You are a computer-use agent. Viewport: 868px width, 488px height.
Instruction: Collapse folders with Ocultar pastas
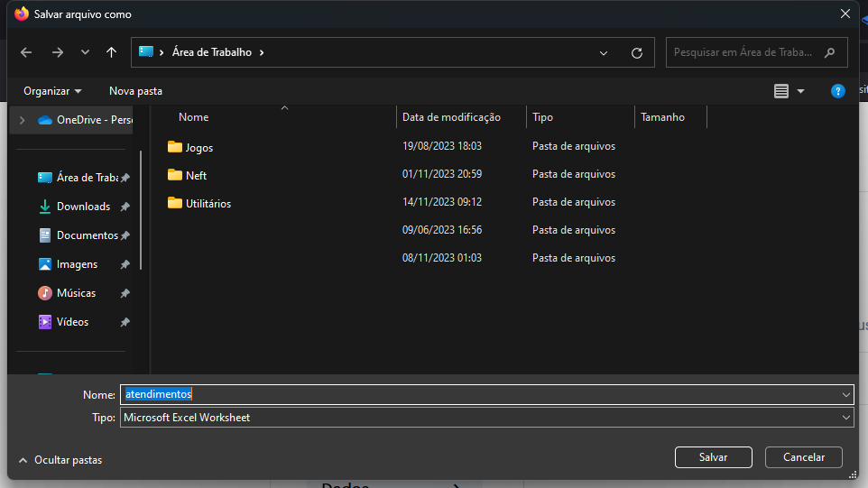[59, 459]
